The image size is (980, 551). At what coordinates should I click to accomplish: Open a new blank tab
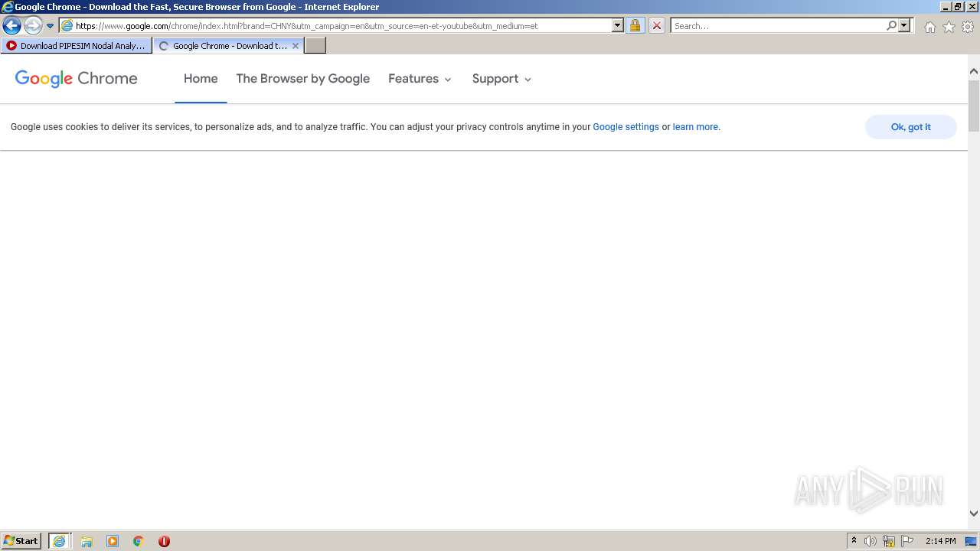pos(315,46)
